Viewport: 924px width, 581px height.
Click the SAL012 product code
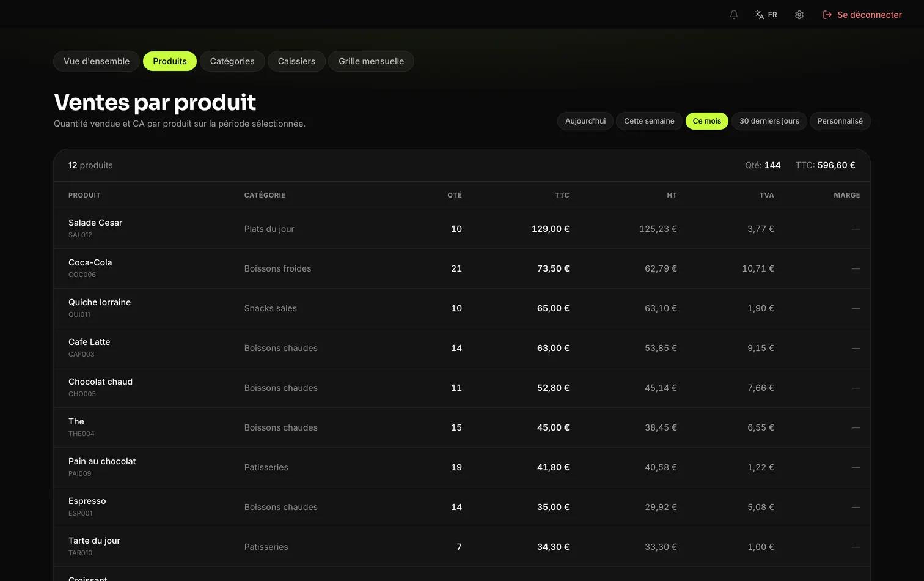tap(80, 235)
